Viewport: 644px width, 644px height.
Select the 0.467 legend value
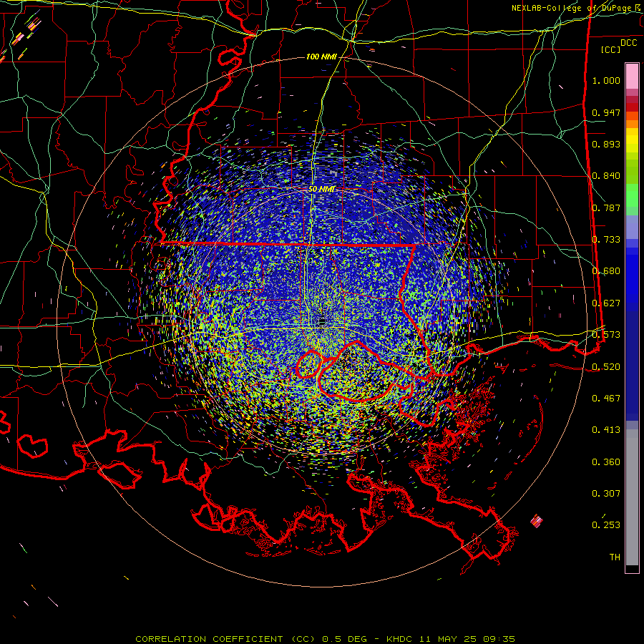(x=606, y=399)
